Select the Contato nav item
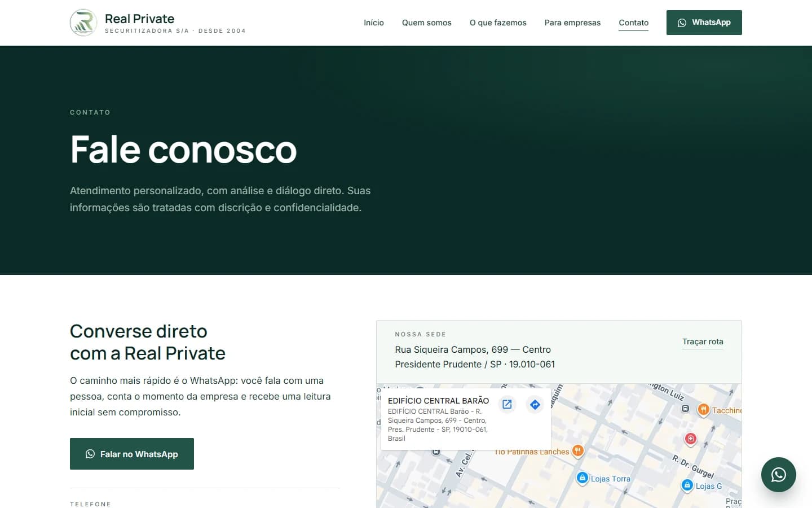This screenshot has height=508, width=812. click(634, 23)
